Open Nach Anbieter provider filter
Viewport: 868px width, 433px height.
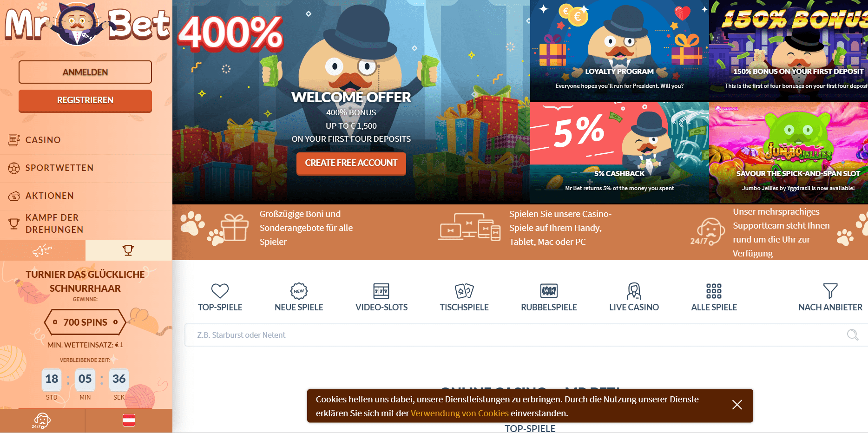[830, 297]
